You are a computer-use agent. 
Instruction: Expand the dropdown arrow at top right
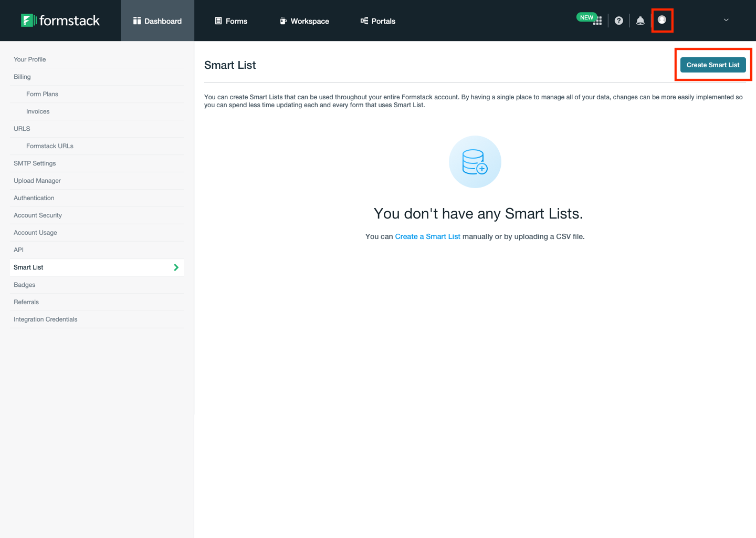(726, 20)
